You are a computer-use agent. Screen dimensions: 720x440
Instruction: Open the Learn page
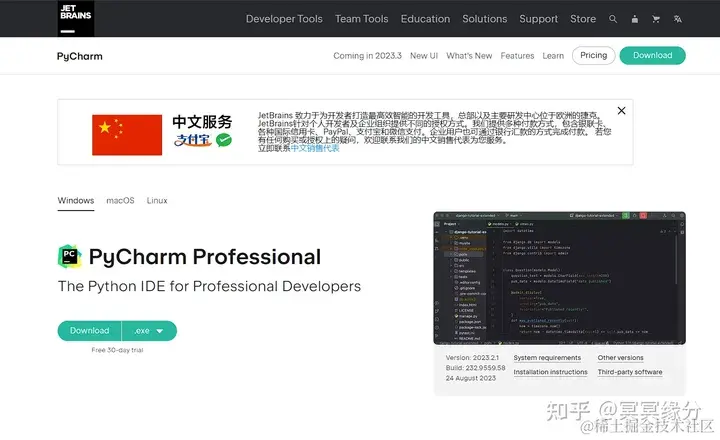coord(553,56)
